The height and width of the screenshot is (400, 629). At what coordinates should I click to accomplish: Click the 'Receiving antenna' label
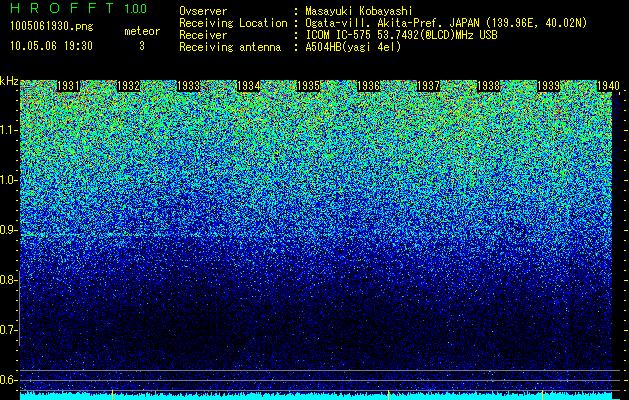point(230,47)
